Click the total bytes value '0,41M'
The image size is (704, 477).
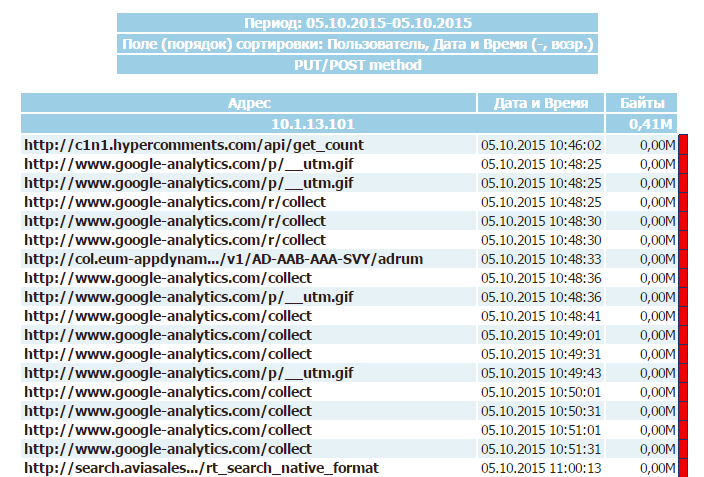click(x=650, y=124)
